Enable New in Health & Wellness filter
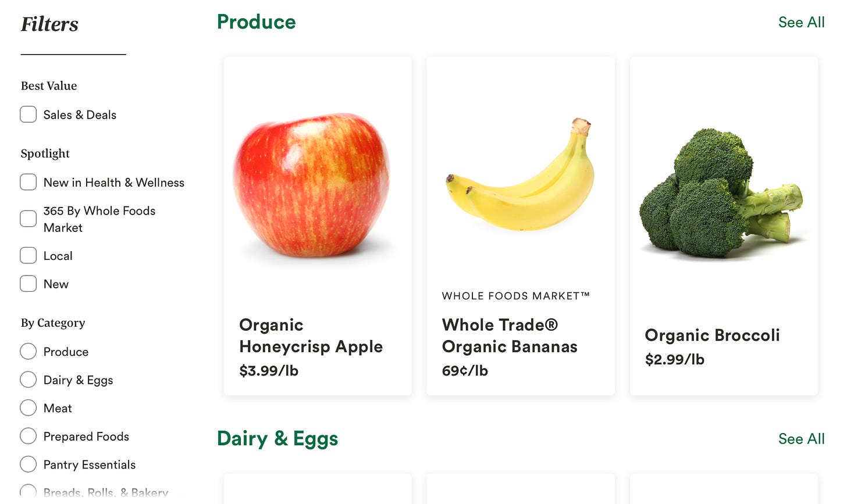 (x=28, y=182)
